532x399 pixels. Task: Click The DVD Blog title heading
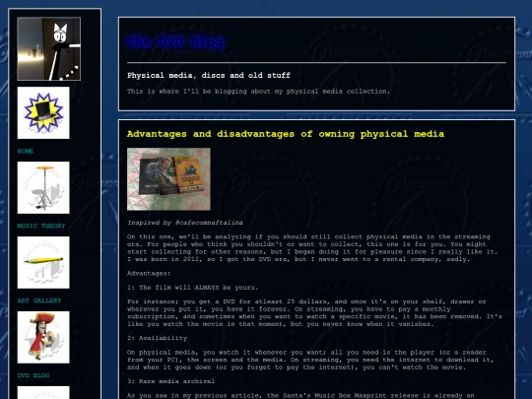[175, 42]
